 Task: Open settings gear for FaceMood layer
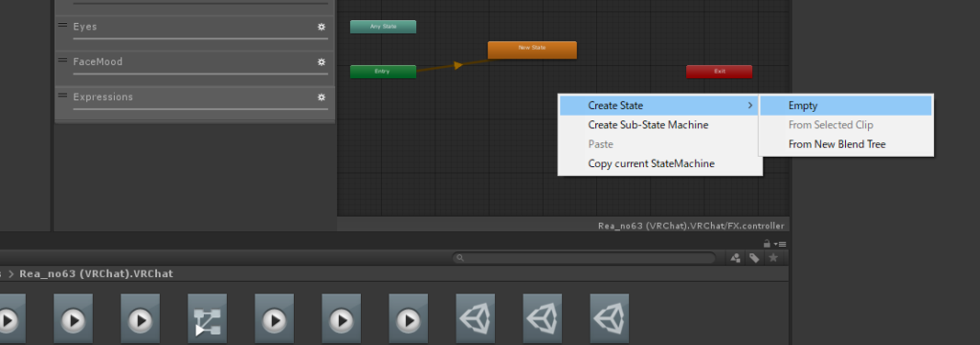click(322, 62)
